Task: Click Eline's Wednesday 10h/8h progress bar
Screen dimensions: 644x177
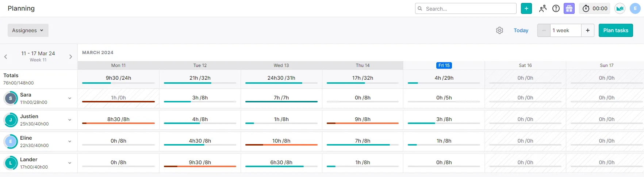Action: (281, 145)
